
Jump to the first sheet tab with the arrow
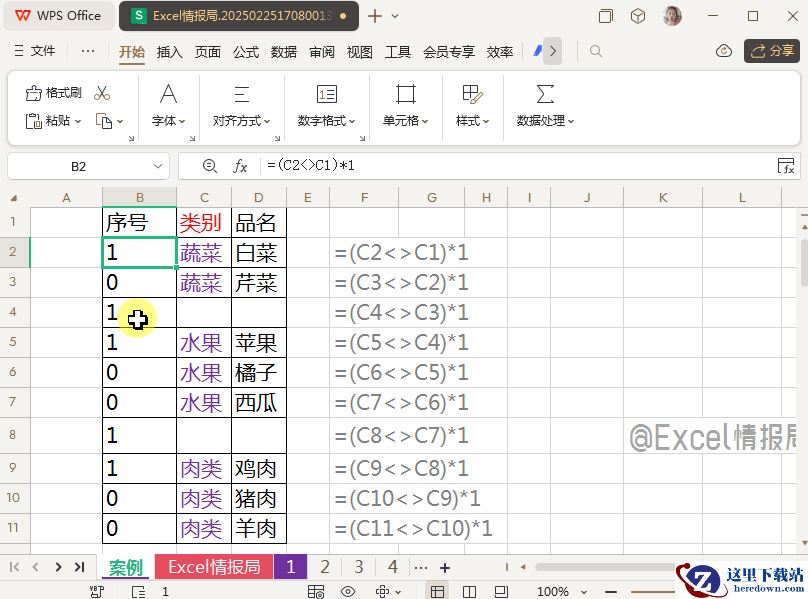pyautogui.click(x=14, y=568)
